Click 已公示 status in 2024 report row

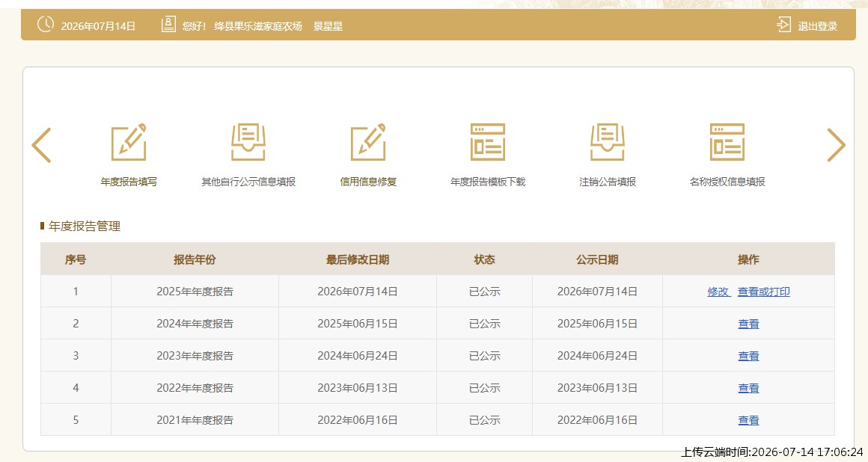[484, 324]
